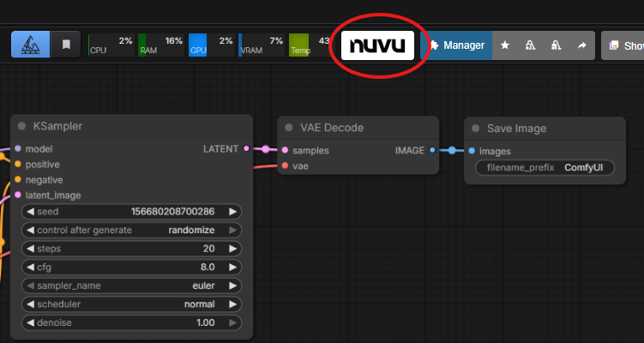Click the blue workflow logo icon
The image size is (644, 343).
click(30, 45)
